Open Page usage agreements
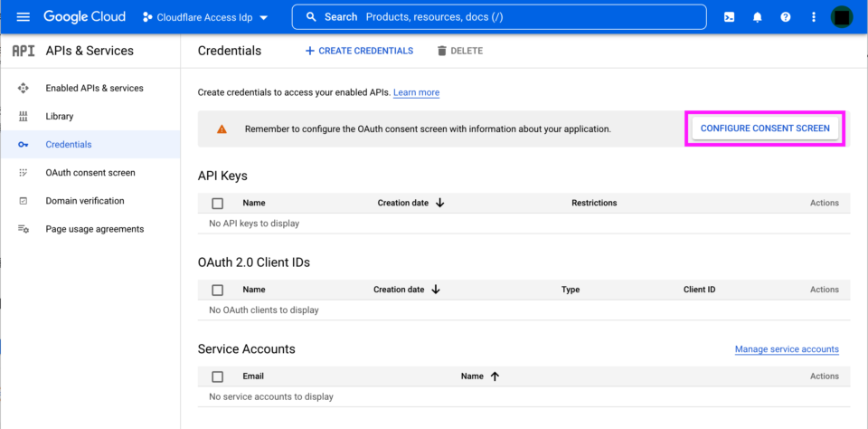The image size is (868, 429). (x=90, y=229)
